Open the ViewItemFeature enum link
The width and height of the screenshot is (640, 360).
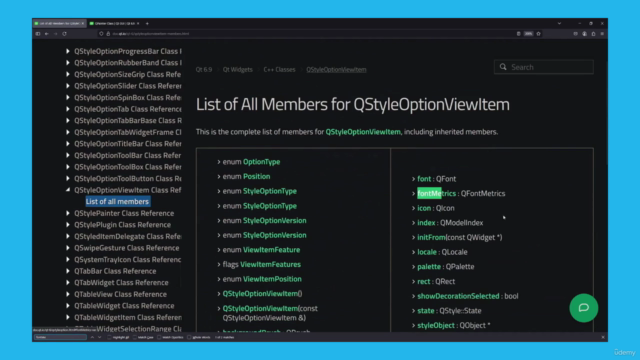point(271,250)
